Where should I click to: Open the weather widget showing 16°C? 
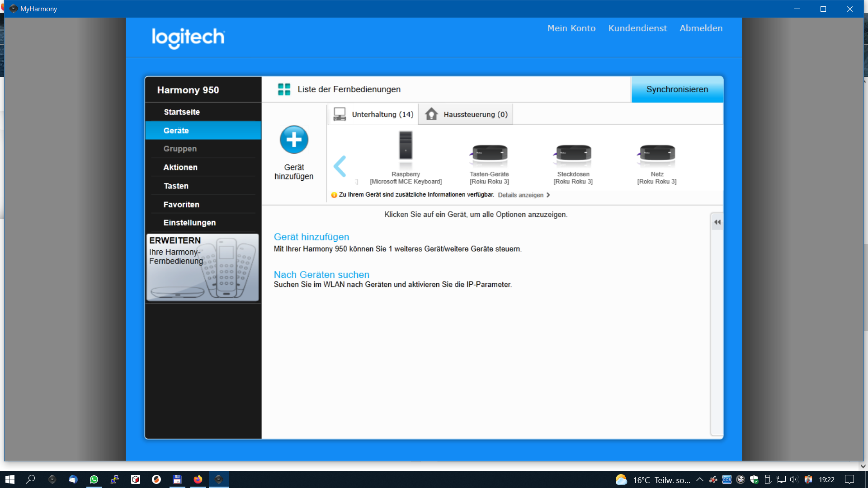(653, 480)
